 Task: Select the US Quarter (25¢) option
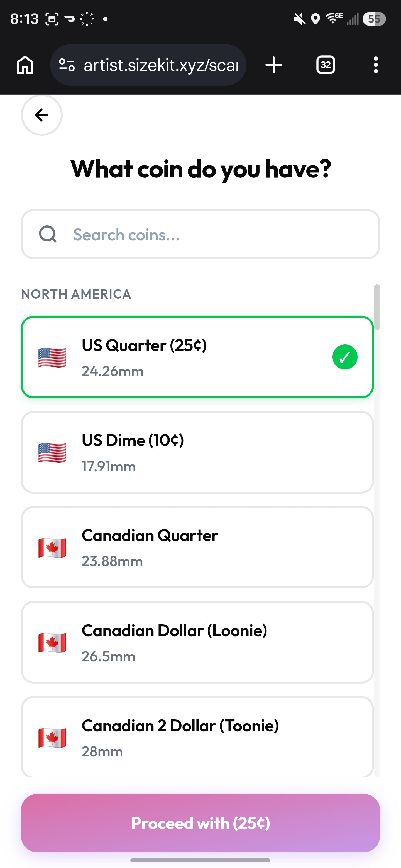click(x=197, y=357)
